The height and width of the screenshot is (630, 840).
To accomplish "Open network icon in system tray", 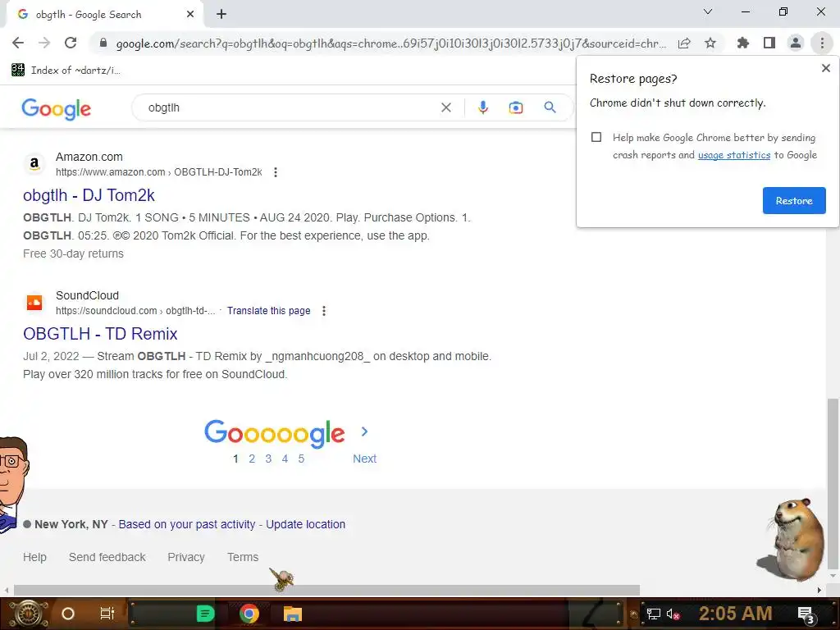I will tap(653, 614).
